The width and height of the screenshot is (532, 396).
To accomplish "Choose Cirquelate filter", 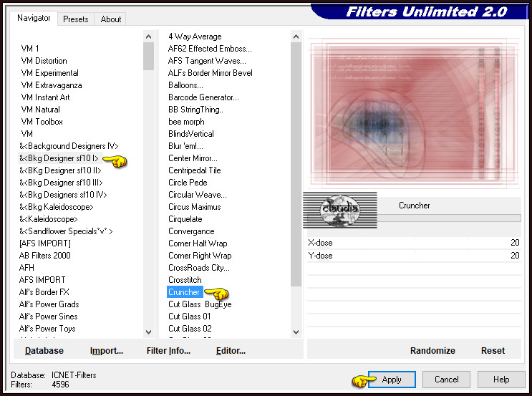I will (x=185, y=220).
